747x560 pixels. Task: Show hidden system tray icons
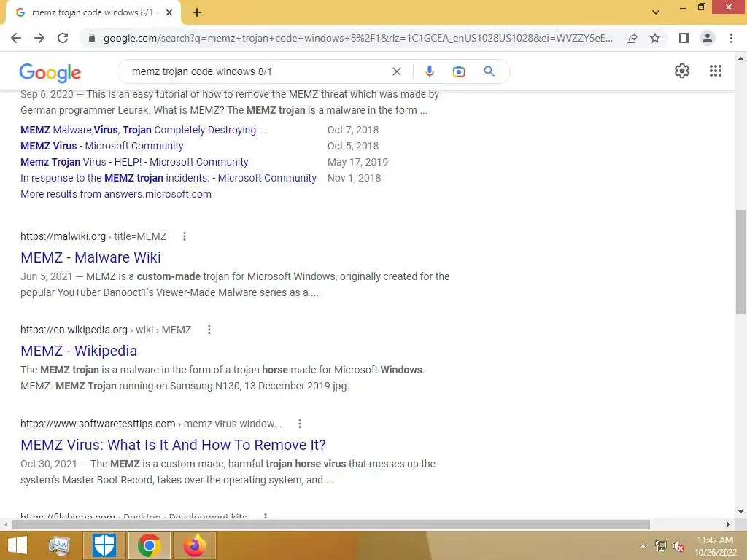coord(643,546)
